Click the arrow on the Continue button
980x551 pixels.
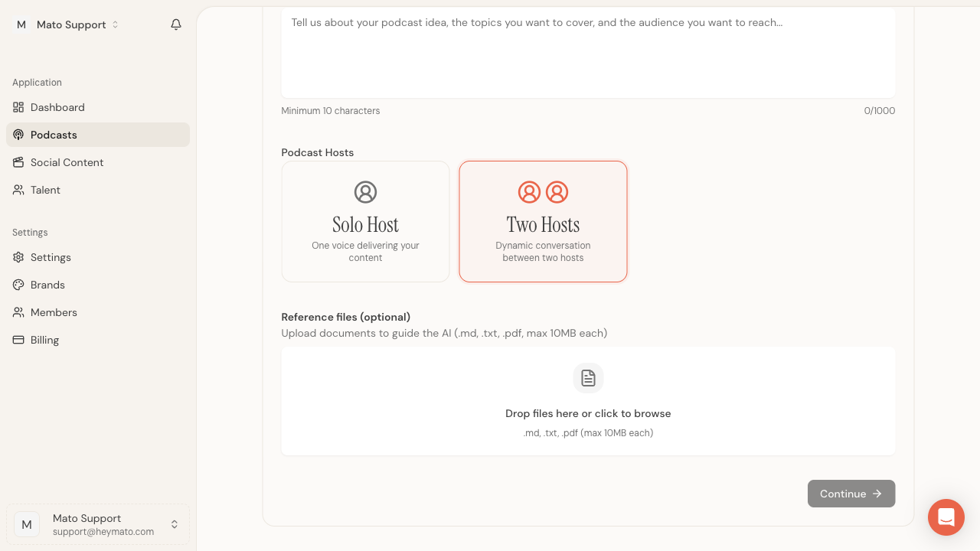click(x=877, y=494)
